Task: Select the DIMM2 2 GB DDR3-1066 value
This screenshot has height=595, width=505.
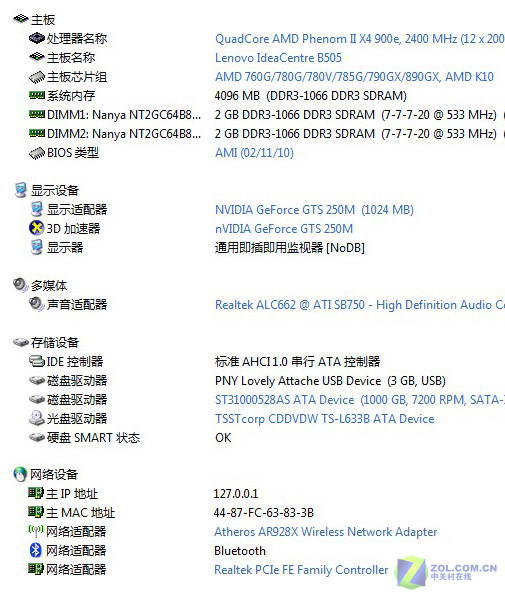Action: click(x=356, y=134)
